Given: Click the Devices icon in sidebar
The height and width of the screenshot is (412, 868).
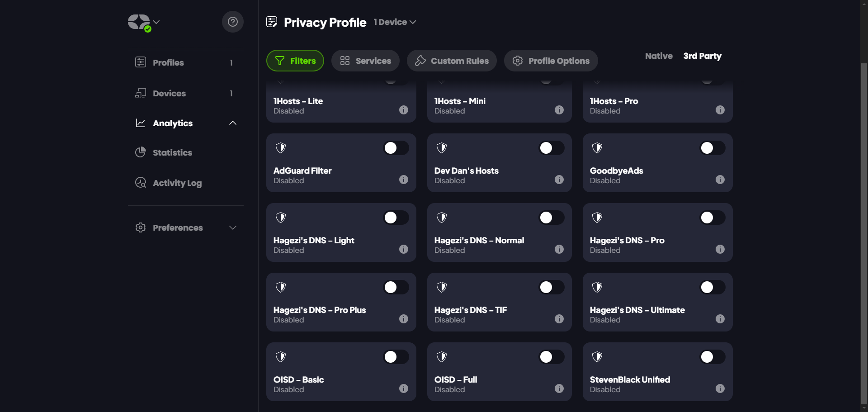Looking at the screenshot, I should [141, 93].
